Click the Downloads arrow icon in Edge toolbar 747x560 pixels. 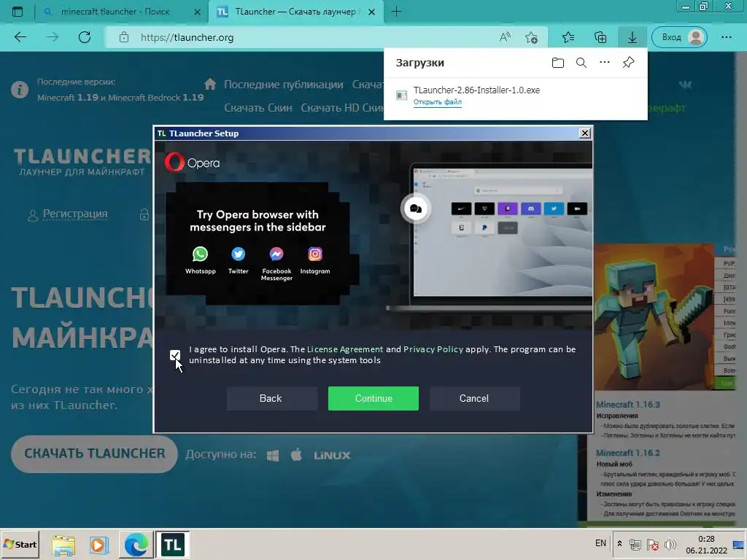[x=632, y=37]
